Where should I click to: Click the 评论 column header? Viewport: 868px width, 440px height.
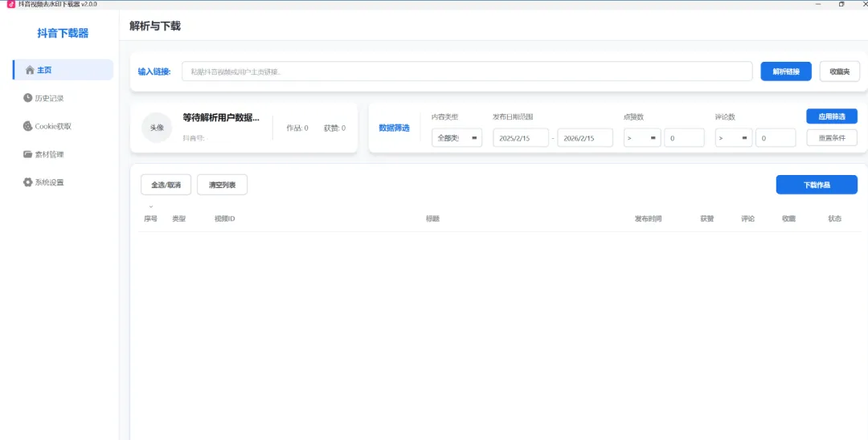click(748, 219)
